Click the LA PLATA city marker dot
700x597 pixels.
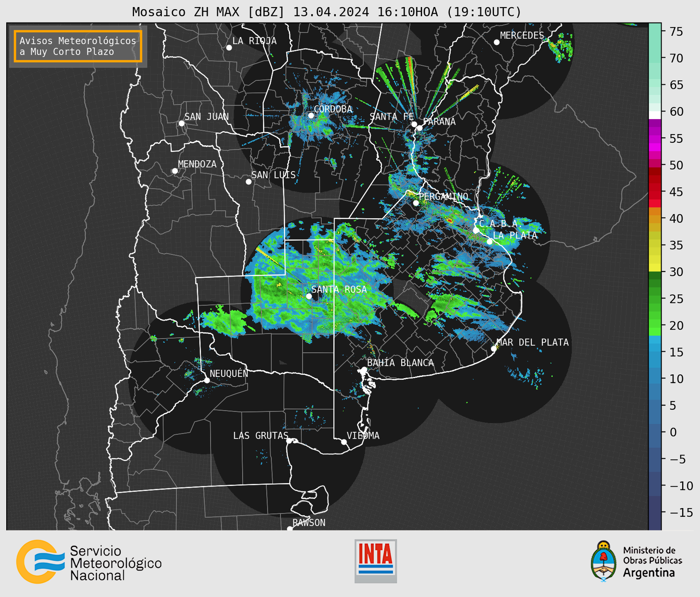[490, 242]
